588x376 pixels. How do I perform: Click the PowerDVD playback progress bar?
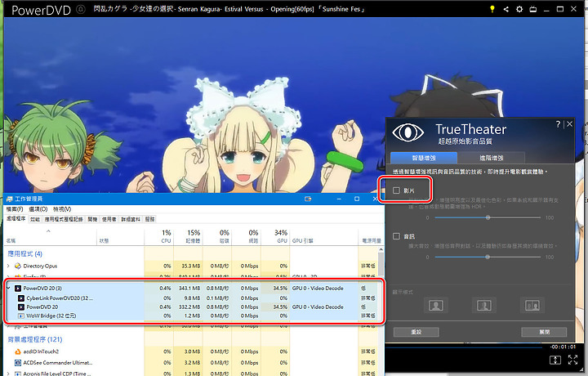pyautogui.click(x=464, y=348)
